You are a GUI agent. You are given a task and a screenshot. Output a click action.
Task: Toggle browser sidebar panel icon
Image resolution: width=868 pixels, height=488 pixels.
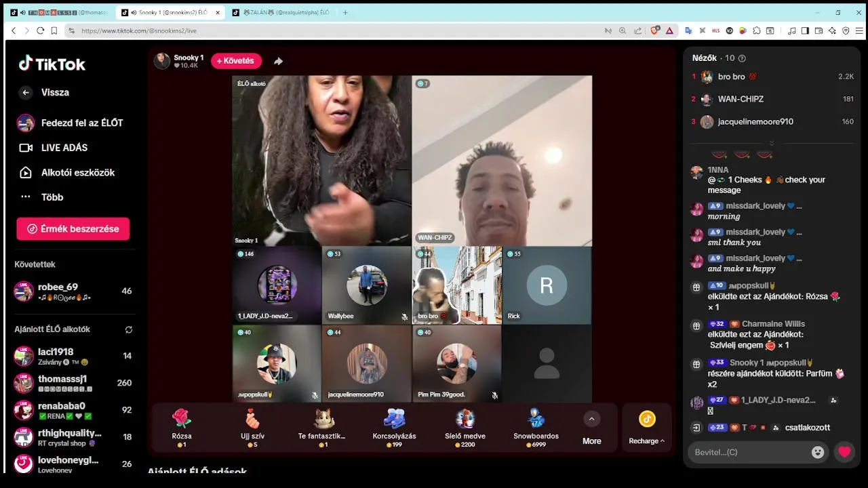tap(805, 30)
